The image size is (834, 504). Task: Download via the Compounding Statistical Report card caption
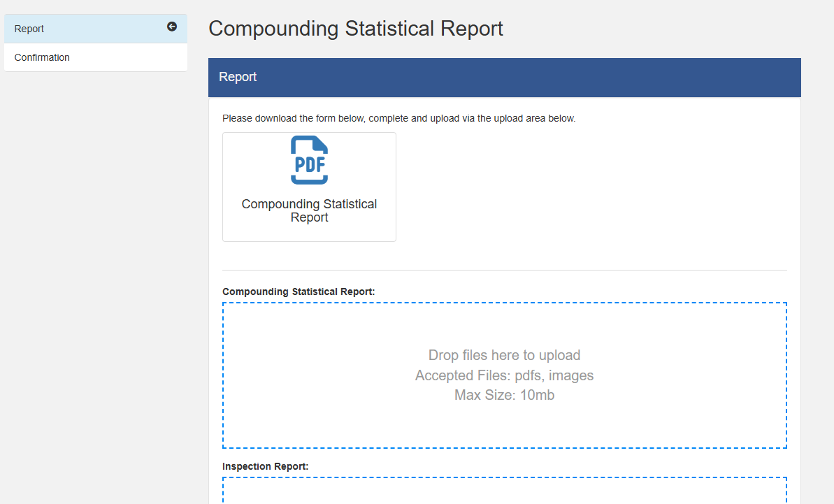309,210
